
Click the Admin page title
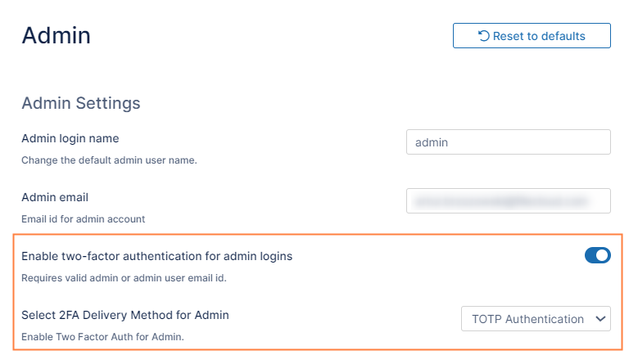tap(56, 35)
